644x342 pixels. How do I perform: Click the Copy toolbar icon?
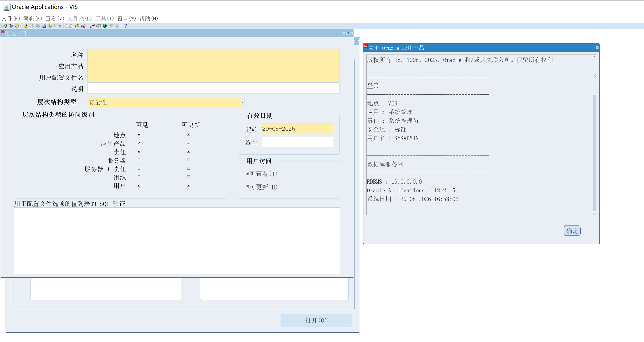tap(65, 26)
